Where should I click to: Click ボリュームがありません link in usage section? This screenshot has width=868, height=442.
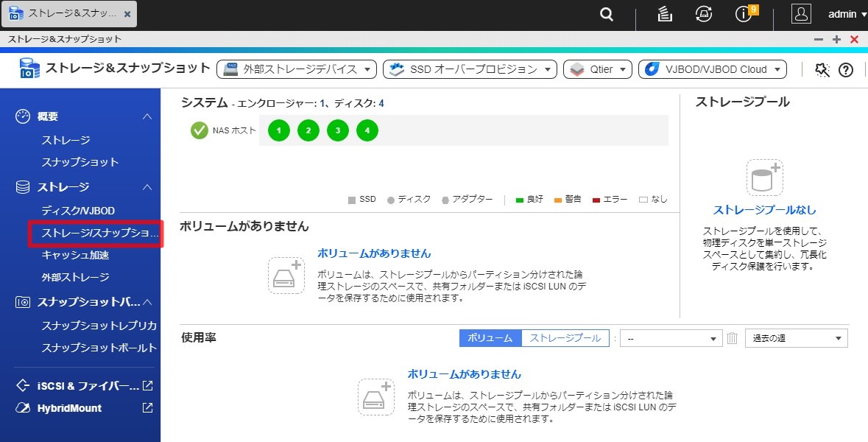pos(465,374)
